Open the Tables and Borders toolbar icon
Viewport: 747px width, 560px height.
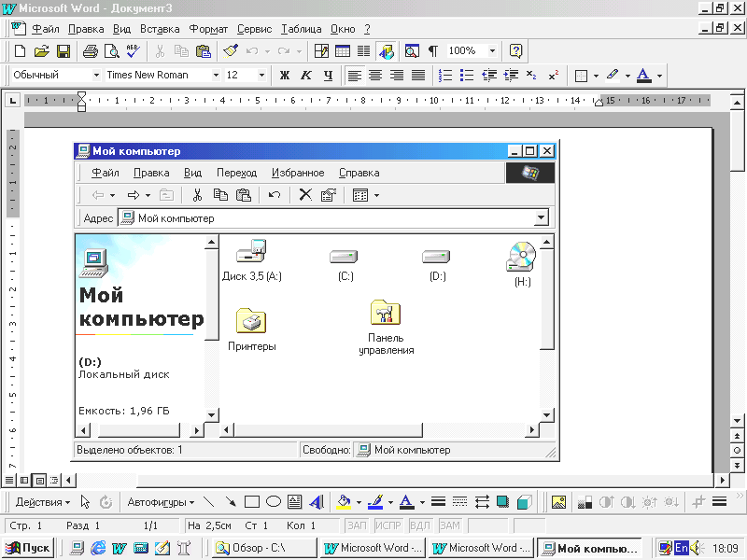[x=321, y=51]
